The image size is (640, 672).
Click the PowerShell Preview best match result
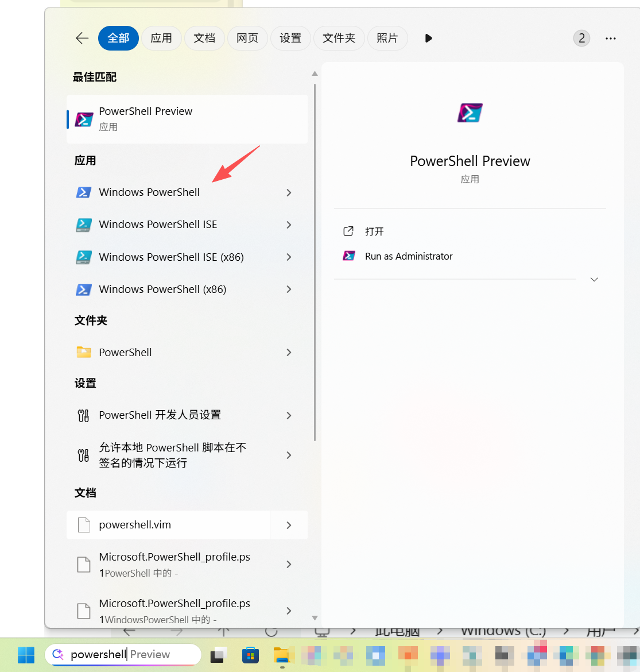(x=187, y=119)
